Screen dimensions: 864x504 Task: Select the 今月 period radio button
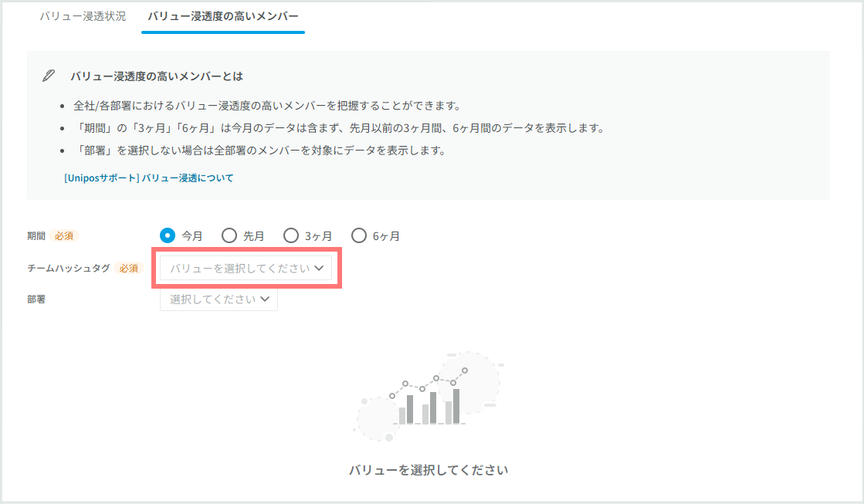pos(168,235)
